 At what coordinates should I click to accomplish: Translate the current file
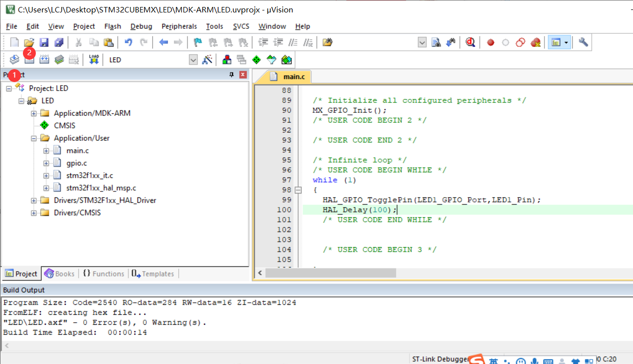(14, 60)
